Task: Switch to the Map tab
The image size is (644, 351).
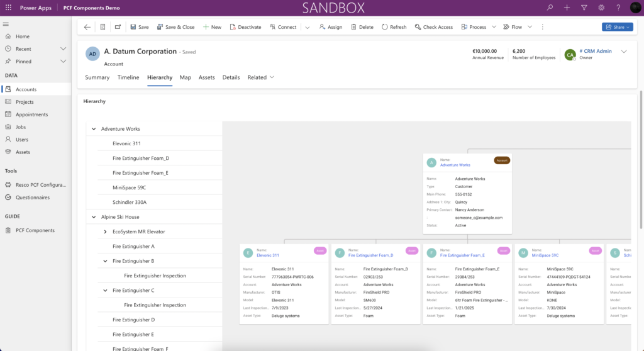Action: [x=186, y=77]
